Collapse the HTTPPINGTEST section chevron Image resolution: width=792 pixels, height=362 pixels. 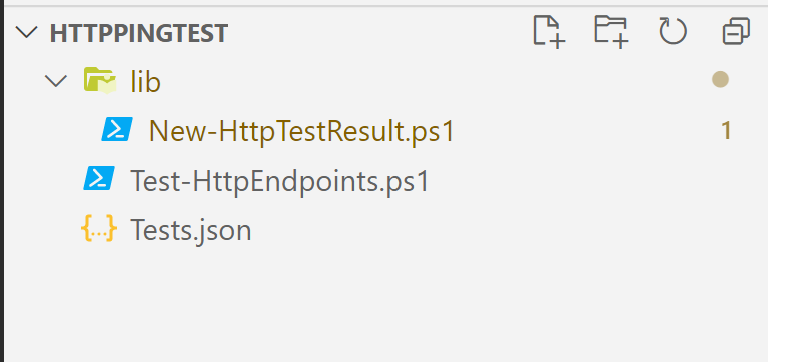tap(27, 33)
